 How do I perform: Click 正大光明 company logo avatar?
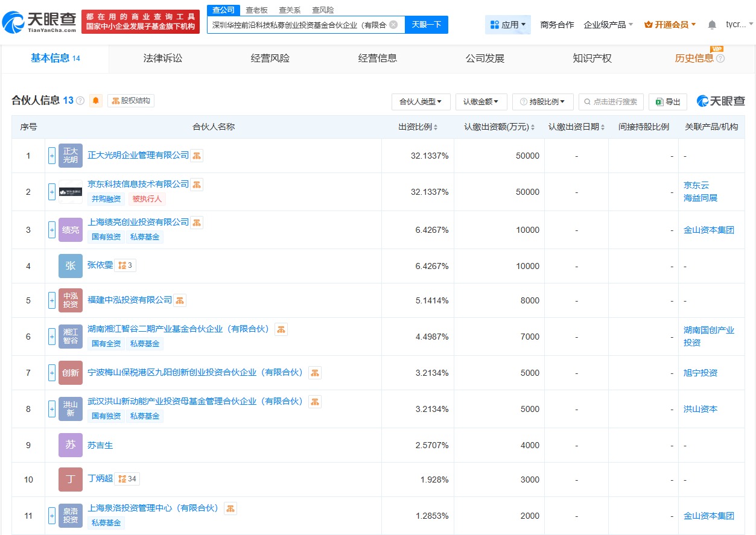tap(71, 156)
